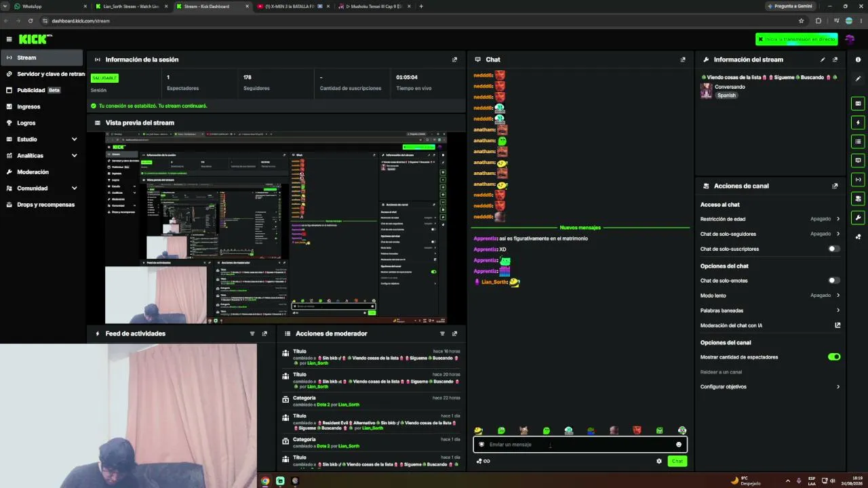Open Moderación in the sidebar
This screenshot has height=488, width=868.
click(41, 172)
